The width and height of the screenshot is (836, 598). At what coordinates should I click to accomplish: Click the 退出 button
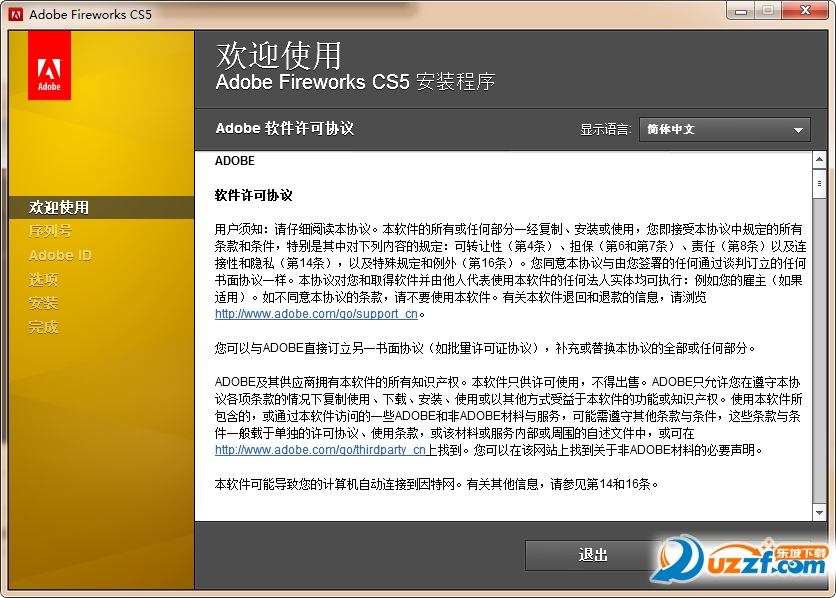coord(592,555)
